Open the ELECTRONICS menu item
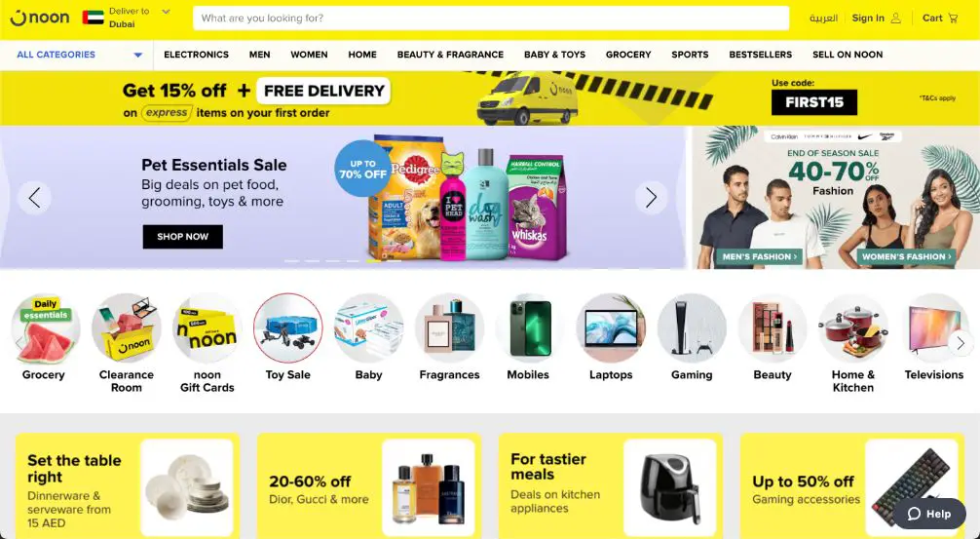This screenshot has width=980, height=539. pyautogui.click(x=196, y=55)
